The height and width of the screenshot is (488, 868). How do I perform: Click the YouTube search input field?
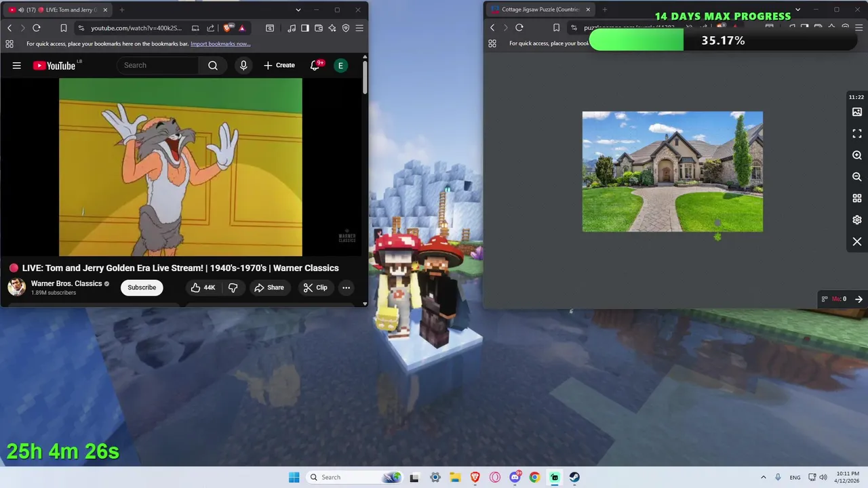157,65
